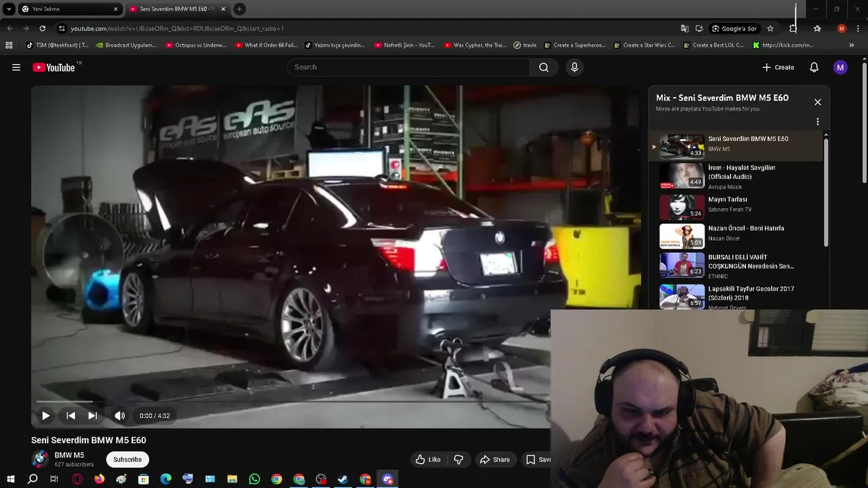Viewport: 868px width, 488px height.
Task: Open the kick.com bookmark
Action: coord(783,45)
